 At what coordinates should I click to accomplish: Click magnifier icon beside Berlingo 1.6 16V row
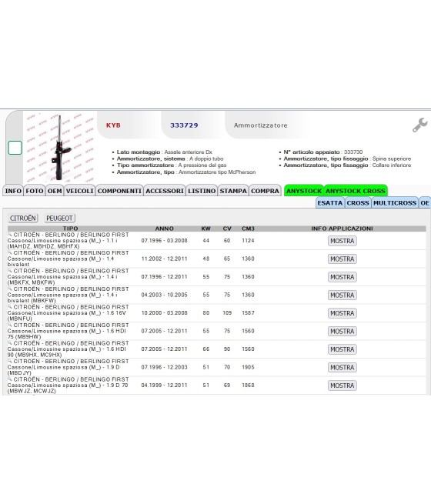10,307
